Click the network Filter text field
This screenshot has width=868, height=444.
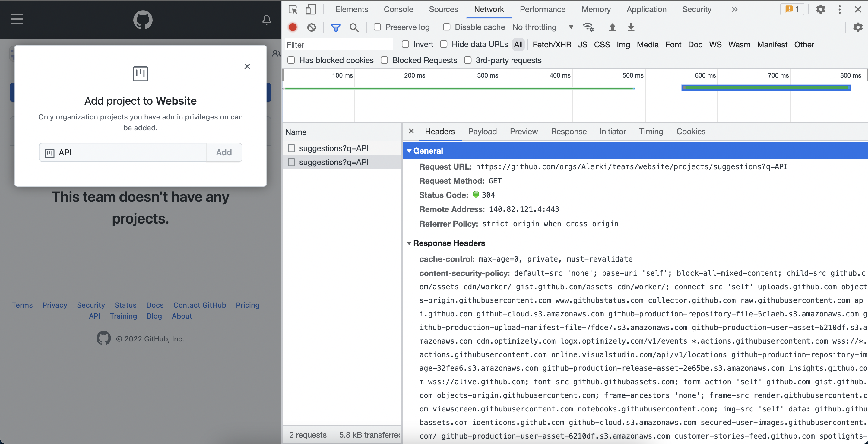coord(338,45)
